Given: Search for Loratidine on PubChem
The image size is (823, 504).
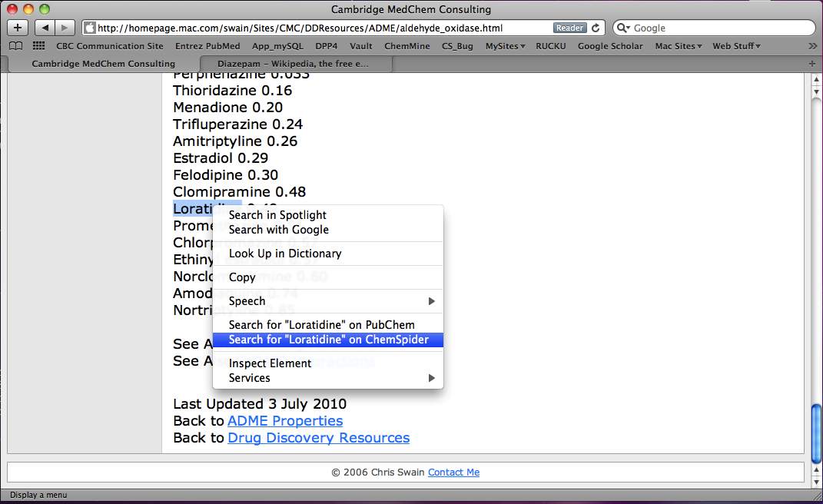Looking at the screenshot, I should tap(328, 325).
